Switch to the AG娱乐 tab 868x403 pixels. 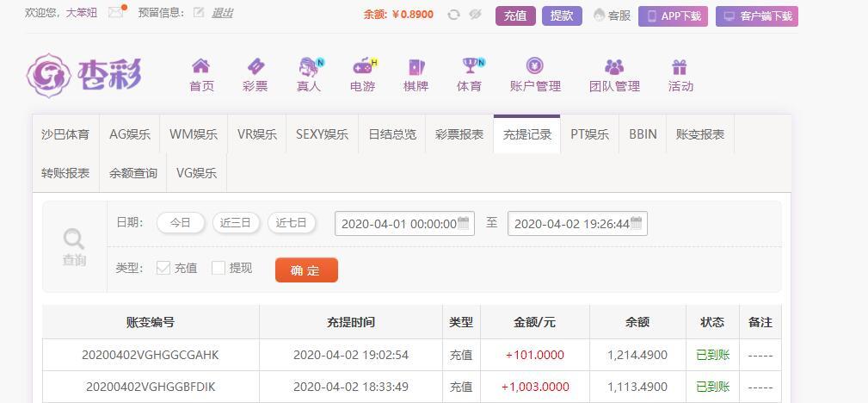coord(130,134)
